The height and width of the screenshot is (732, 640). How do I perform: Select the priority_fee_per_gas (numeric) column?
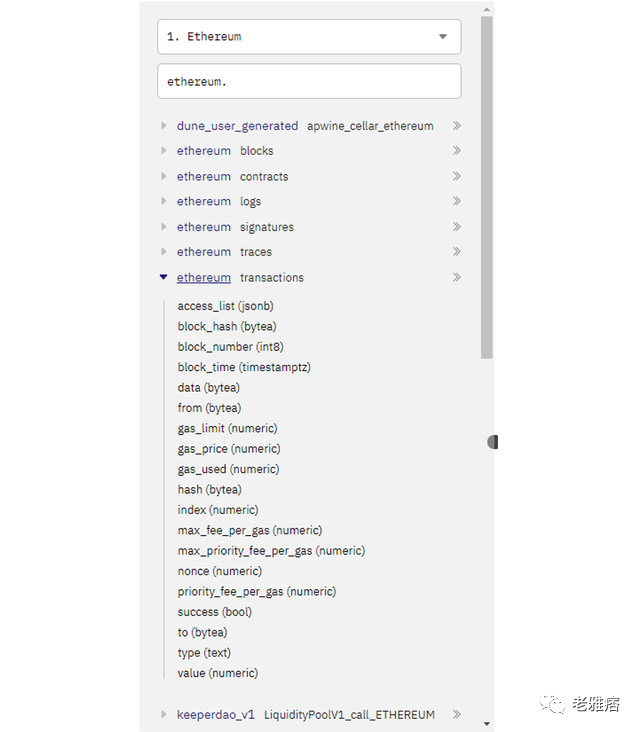(257, 592)
